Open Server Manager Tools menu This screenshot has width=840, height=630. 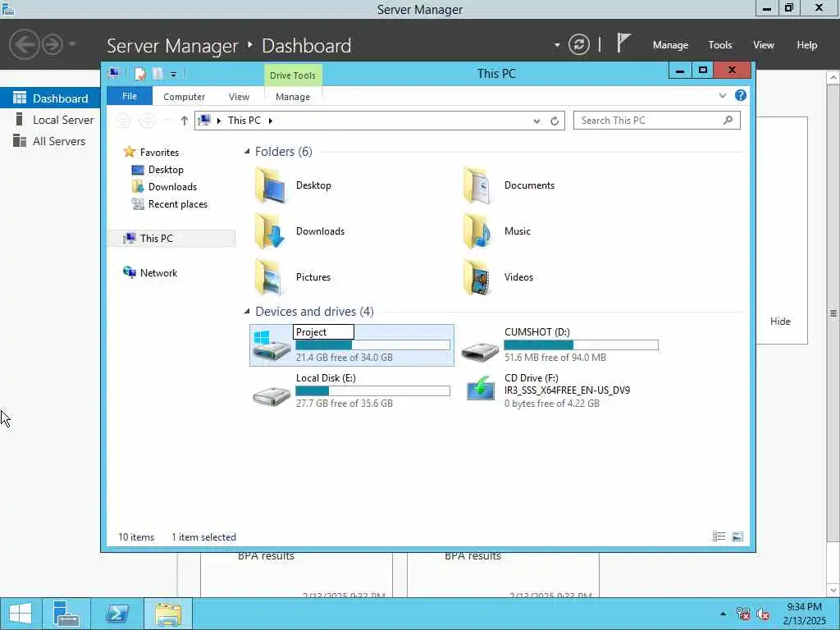coord(720,45)
